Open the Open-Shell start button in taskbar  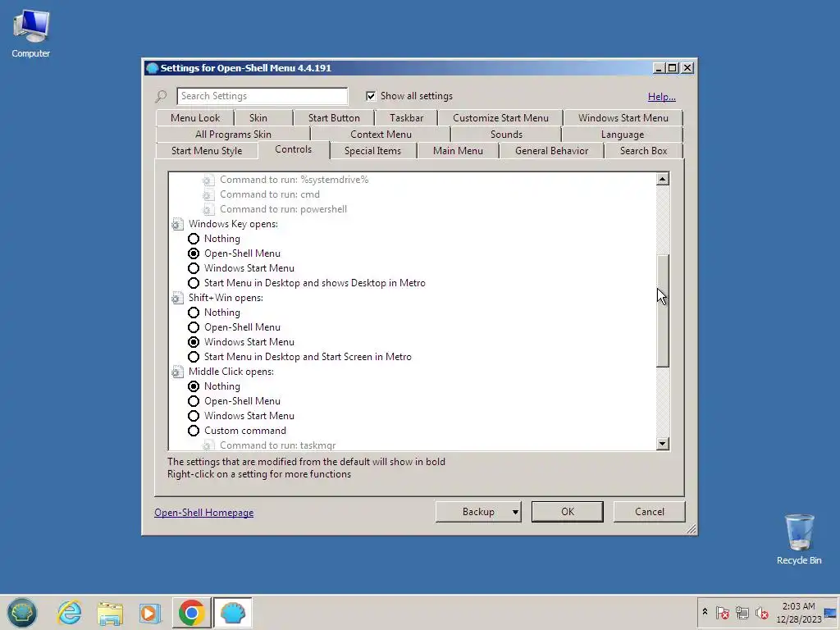click(x=22, y=612)
